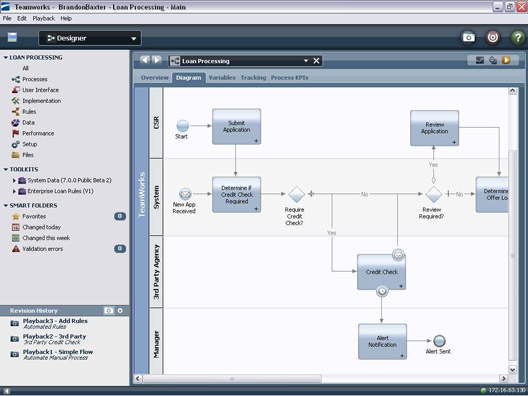
Task: Take a snapshot with the camera icon
Action: click(x=468, y=37)
